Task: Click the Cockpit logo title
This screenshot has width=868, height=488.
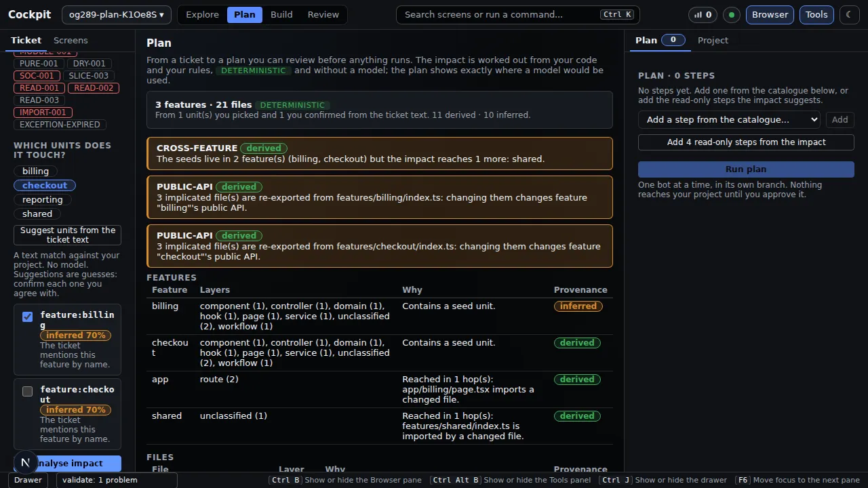Action: click(29, 14)
